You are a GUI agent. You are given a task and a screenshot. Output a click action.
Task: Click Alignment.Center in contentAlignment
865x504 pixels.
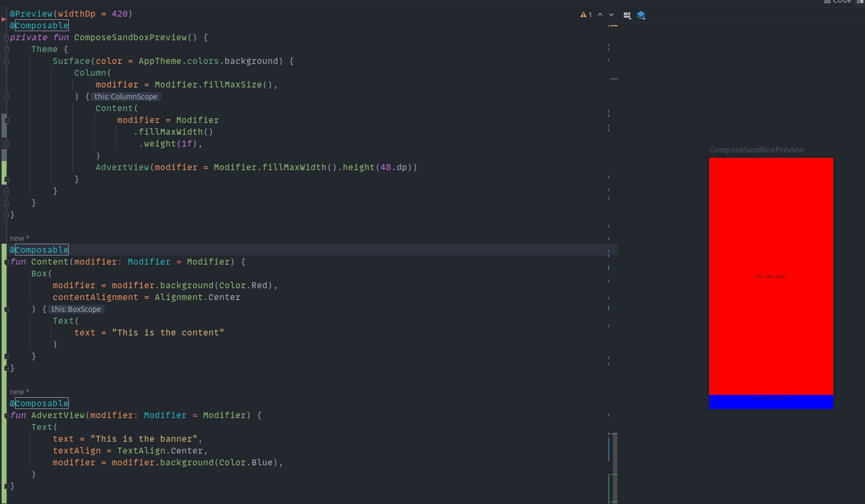pyautogui.click(x=198, y=297)
